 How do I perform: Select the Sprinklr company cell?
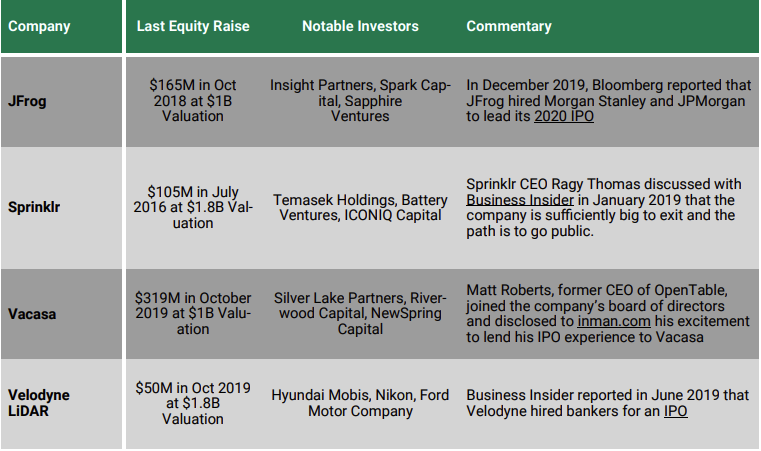tap(62, 208)
